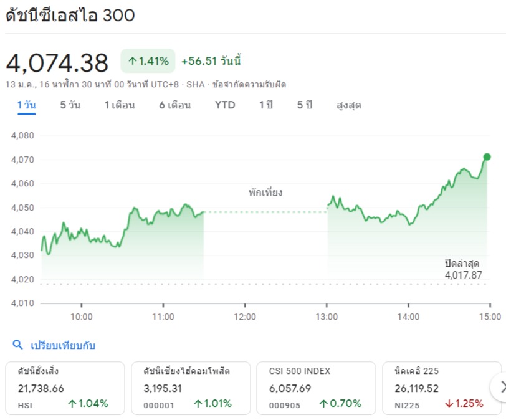Click the green endpoint dot on the chart

pyautogui.click(x=487, y=157)
